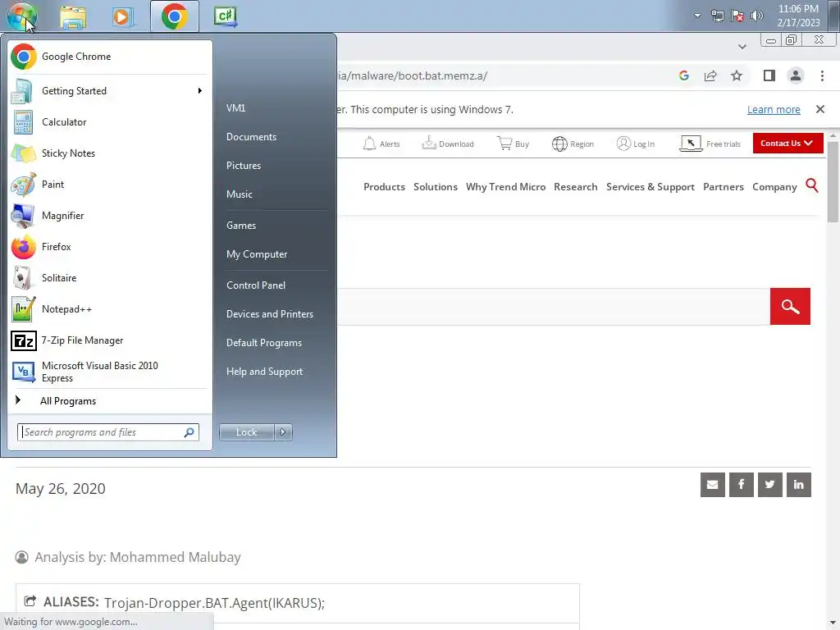840x630 pixels.
Task: Click the Learn more link
Action: coord(774,109)
